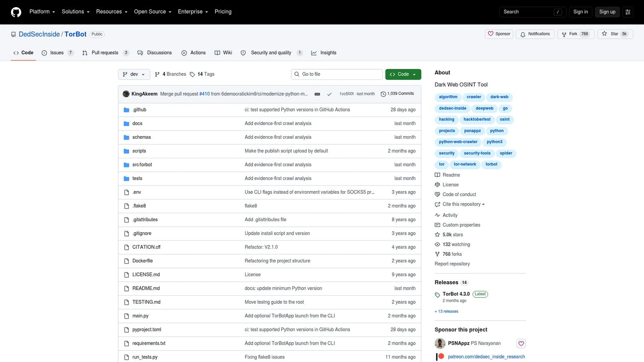This screenshot has width=644, height=362.
Task: Open pull request #410 link
Action: [x=205, y=94]
